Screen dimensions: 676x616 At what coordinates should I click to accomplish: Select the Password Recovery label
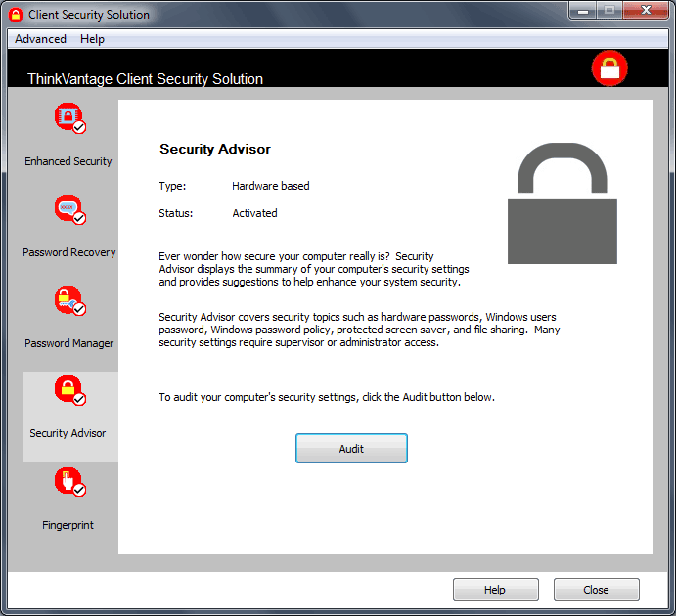pos(69,252)
